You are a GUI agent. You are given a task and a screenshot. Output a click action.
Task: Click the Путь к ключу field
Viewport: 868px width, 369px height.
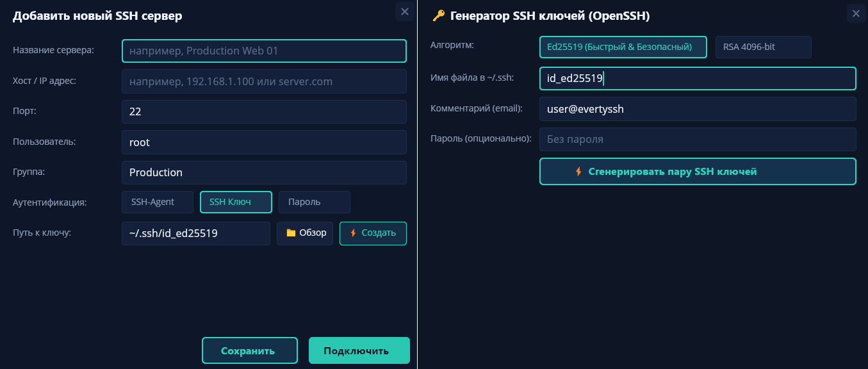(196, 233)
